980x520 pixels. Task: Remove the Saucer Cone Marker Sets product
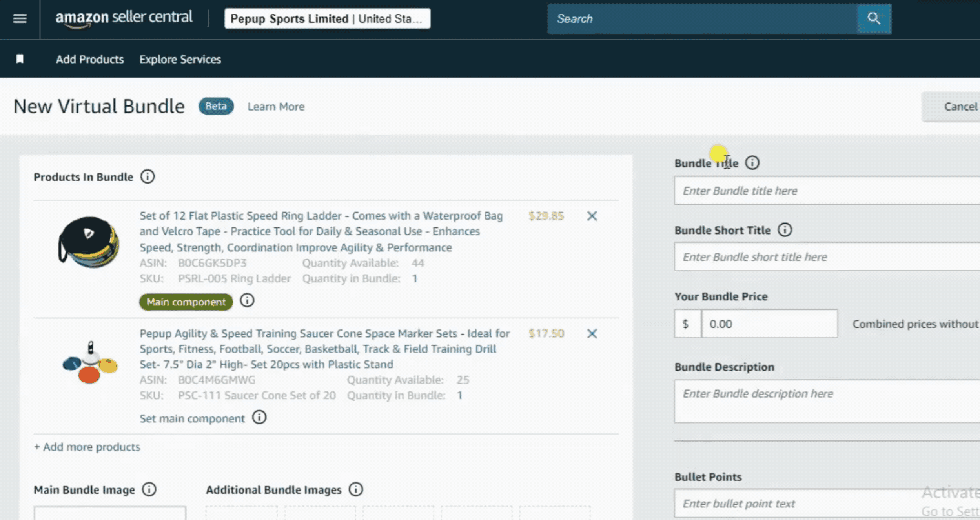(592, 334)
